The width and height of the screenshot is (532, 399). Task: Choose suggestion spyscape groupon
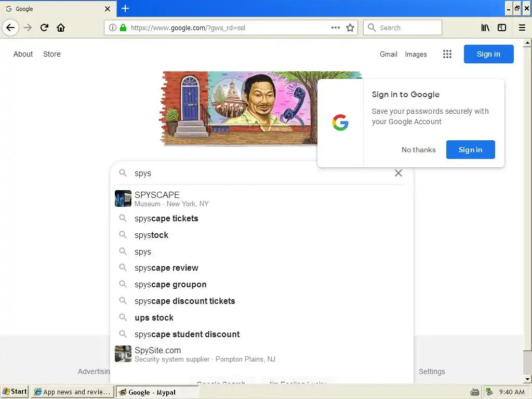pos(262,285)
